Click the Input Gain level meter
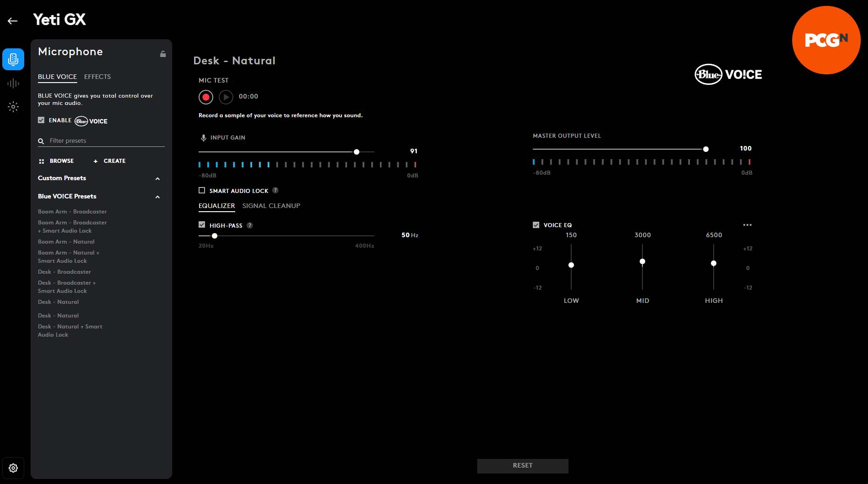The width and height of the screenshot is (868, 484). 307,165
